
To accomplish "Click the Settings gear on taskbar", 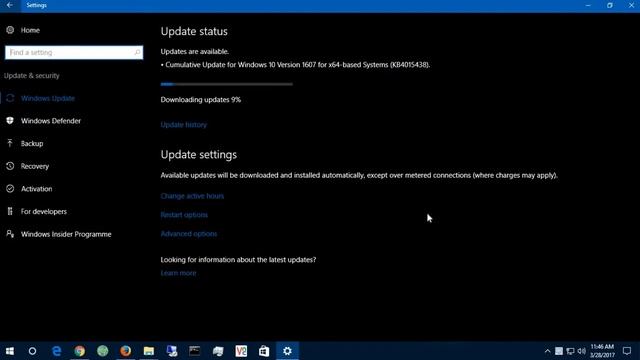I will coord(287,351).
